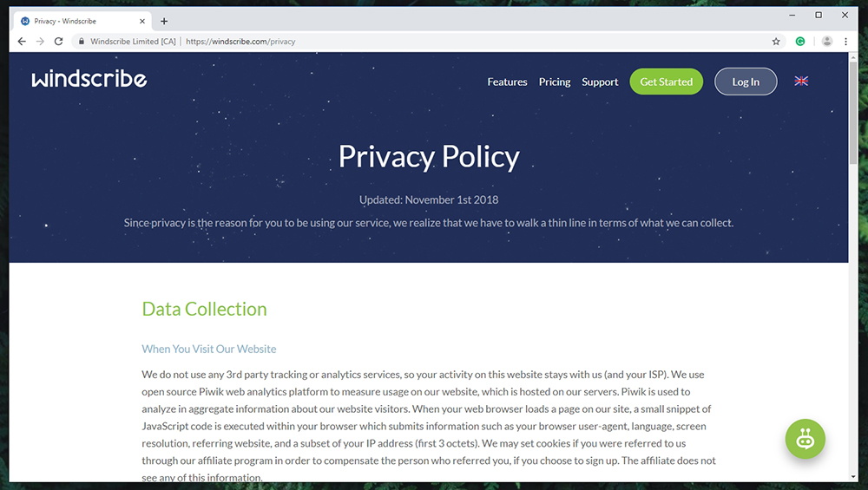Click the scrollbar up arrow
The width and height of the screenshot is (868, 490).
click(x=853, y=57)
